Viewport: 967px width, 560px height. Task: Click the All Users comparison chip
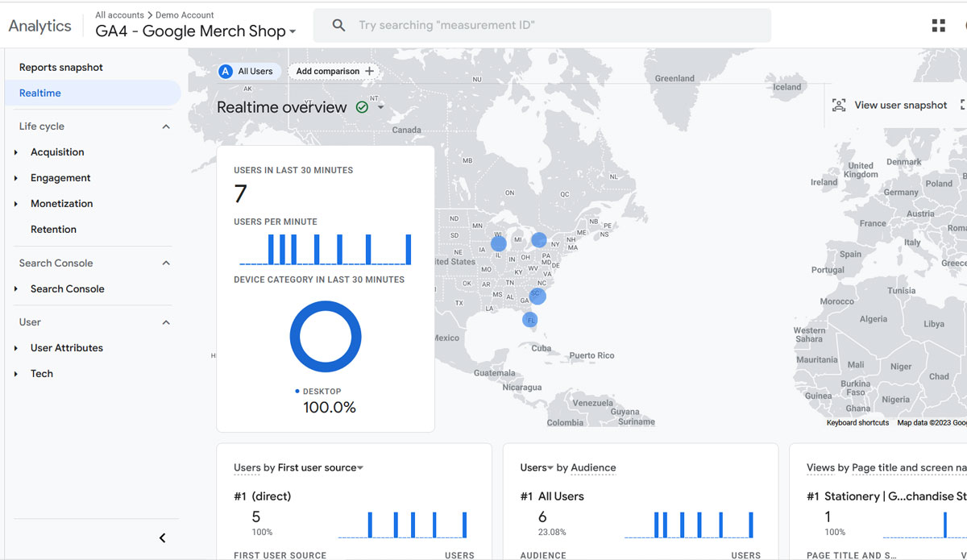click(248, 71)
